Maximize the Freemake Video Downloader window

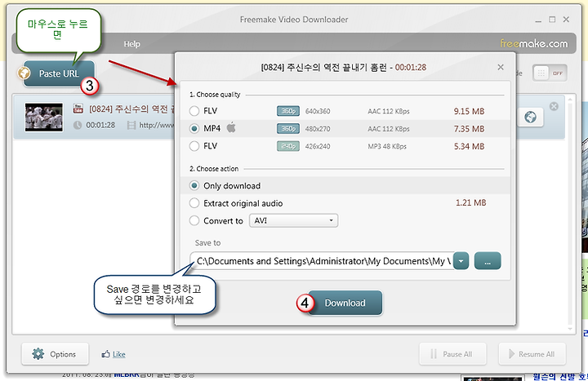[x=552, y=20]
